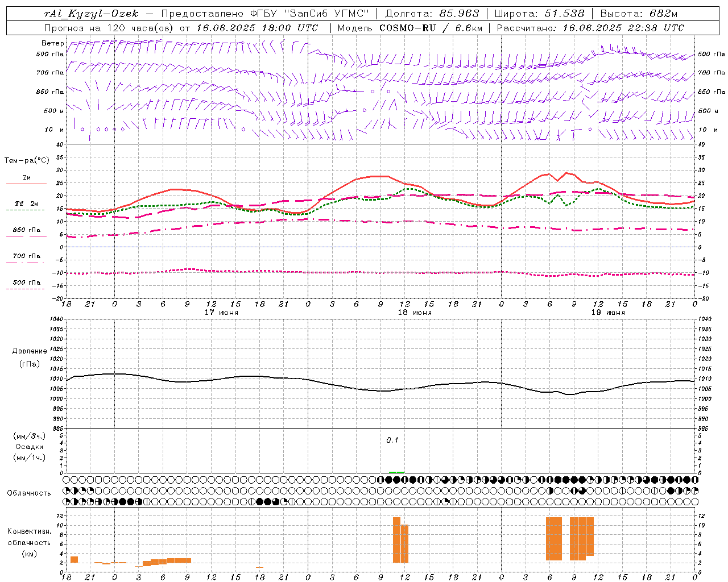Click the dash-dot 700 гПа temperature legend line
Screen dimensions: 728x582
click(x=26, y=263)
